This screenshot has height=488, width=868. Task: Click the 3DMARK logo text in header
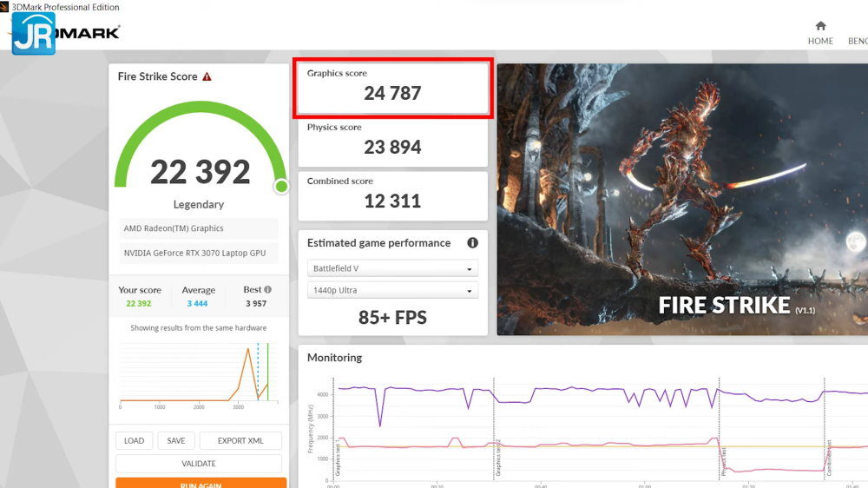[x=88, y=33]
